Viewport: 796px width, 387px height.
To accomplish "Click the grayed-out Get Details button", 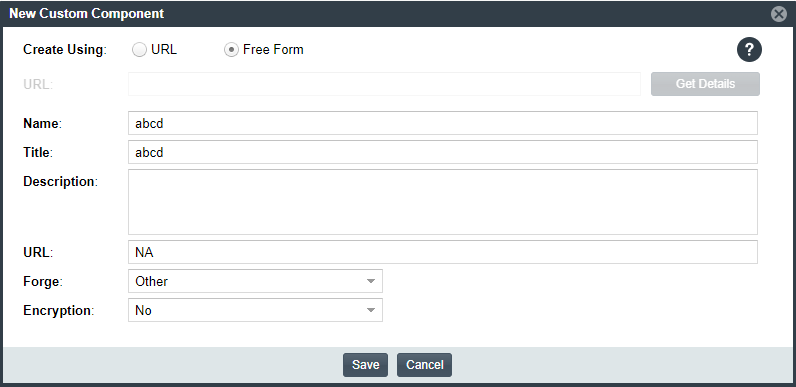I will [x=705, y=84].
